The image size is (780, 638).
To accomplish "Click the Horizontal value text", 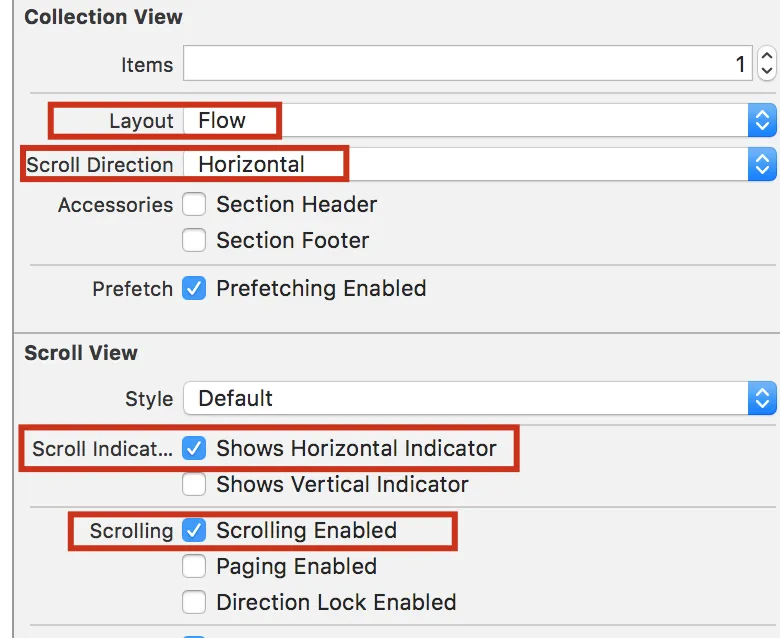I will click(251, 164).
